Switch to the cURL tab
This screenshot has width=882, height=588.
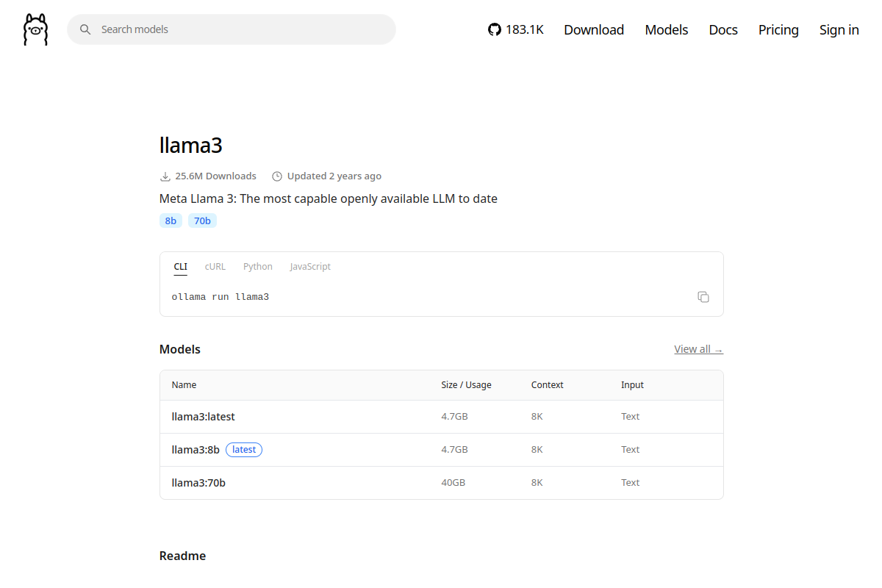(215, 267)
